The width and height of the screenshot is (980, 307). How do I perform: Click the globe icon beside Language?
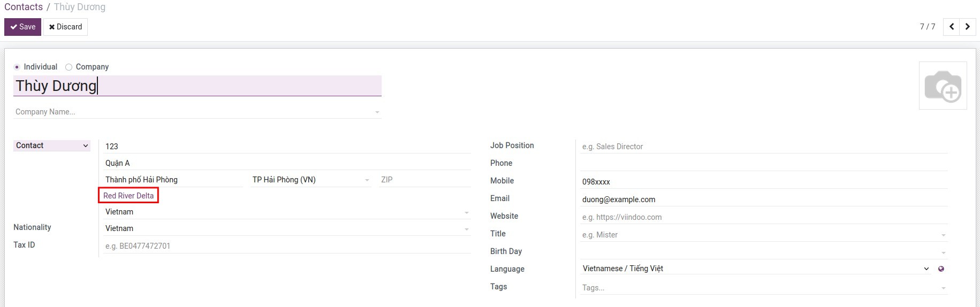[941, 269]
